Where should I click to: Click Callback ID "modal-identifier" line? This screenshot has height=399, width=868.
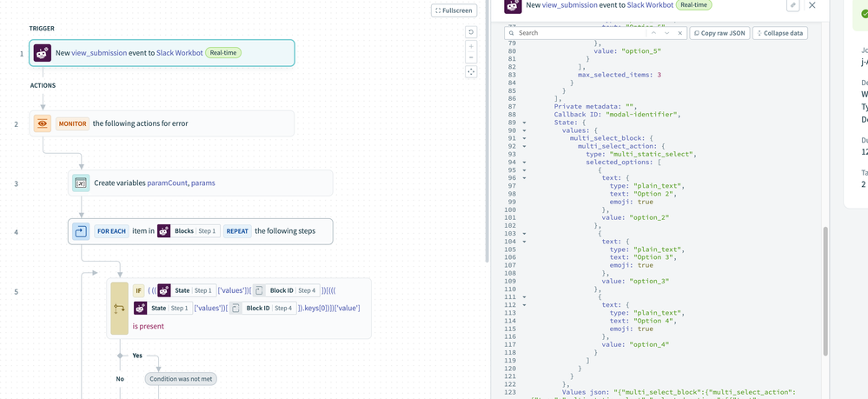pyautogui.click(x=617, y=115)
